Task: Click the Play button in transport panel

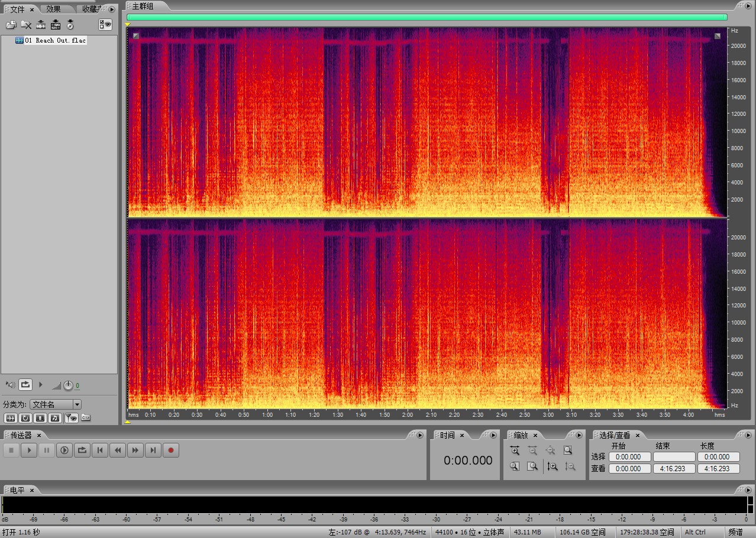Action: 28,451
